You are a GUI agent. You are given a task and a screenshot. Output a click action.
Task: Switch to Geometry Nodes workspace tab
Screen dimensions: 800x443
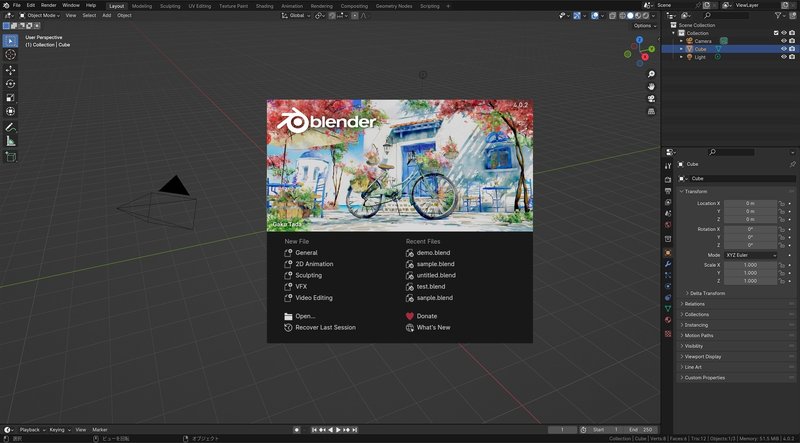(x=393, y=6)
